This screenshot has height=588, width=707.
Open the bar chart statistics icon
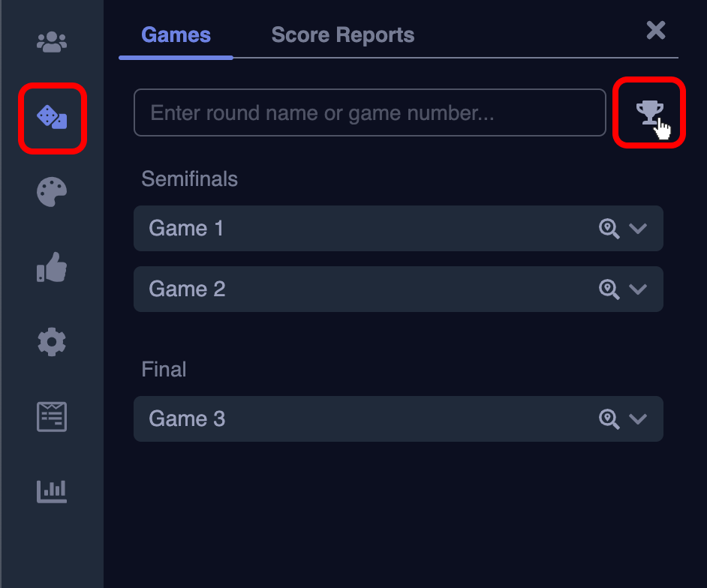tap(52, 492)
